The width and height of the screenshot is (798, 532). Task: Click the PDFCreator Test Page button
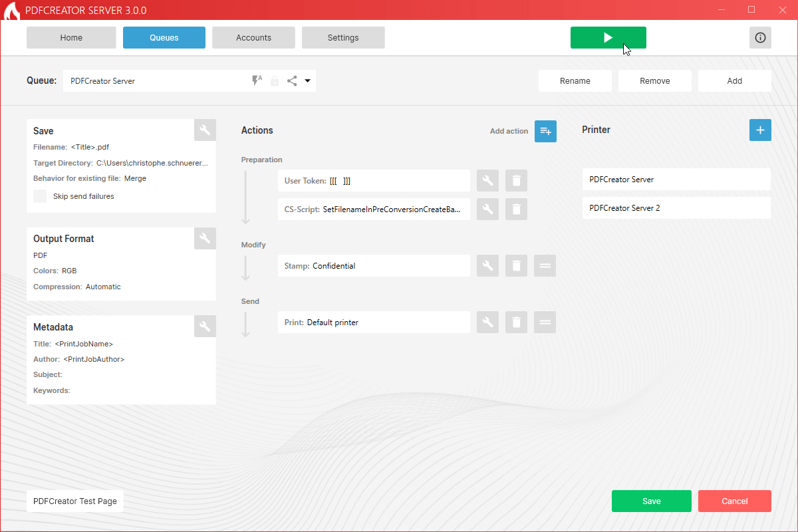(x=75, y=501)
